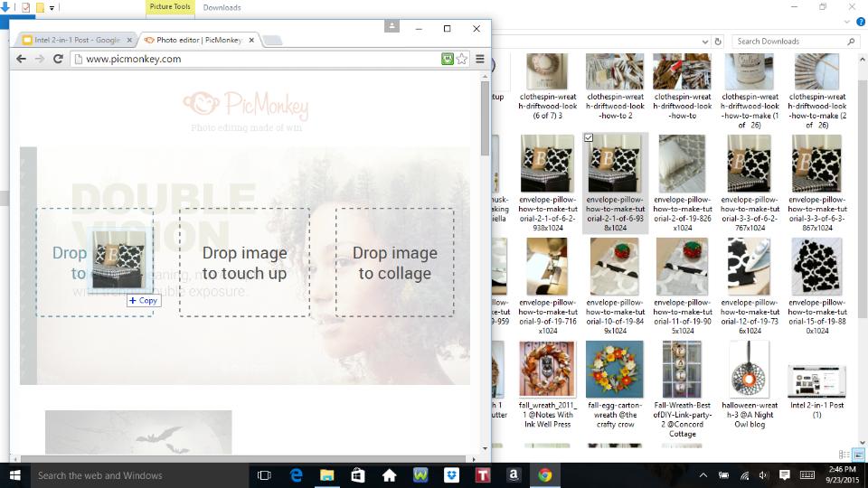Screen dimensions: 868x488
Task: Select clothespin-wreath-driftwood-look-how-to-make (1 of 26)
Action: click(750, 91)
